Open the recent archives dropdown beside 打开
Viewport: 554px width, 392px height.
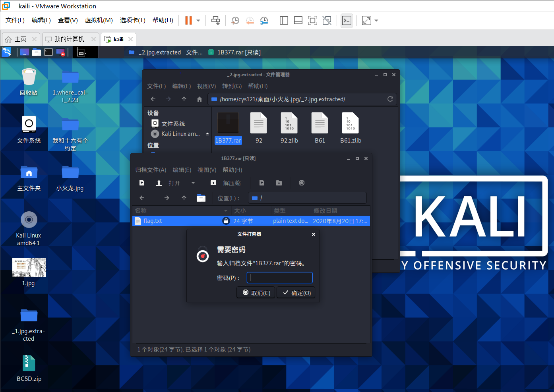pyautogui.click(x=193, y=183)
